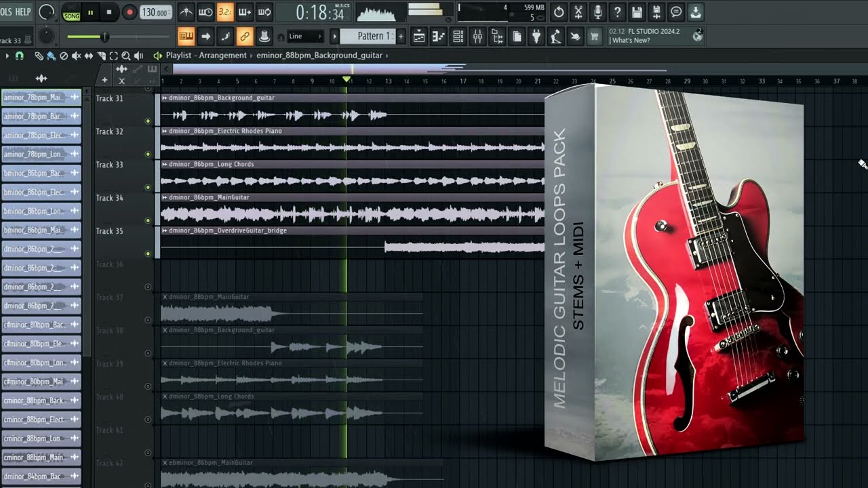Toggle the loop recording icon
868x488 pixels.
[x=264, y=12]
